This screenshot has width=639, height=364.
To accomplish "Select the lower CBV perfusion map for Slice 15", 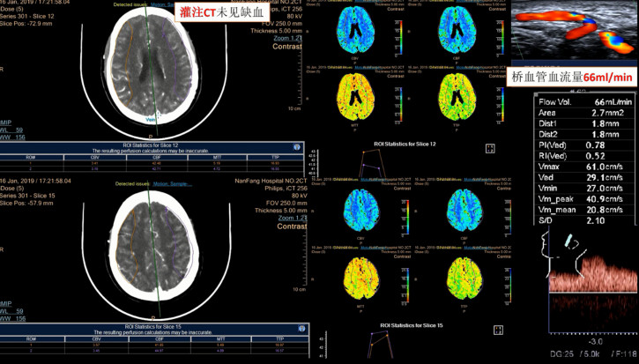I will click(x=361, y=212).
